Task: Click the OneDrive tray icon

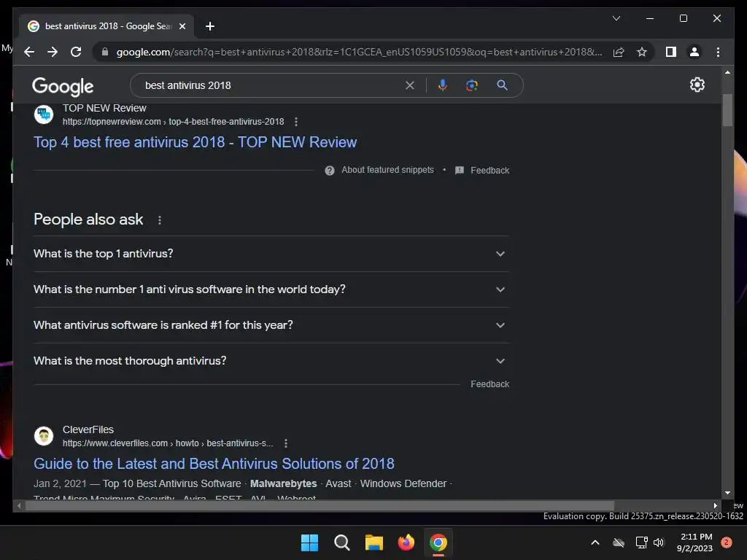Action: pyautogui.click(x=619, y=542)
